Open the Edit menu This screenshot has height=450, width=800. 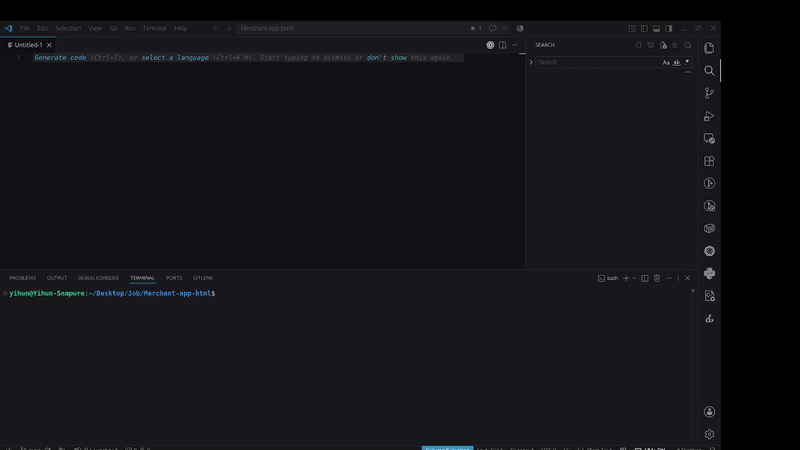(x=42, y=29)
